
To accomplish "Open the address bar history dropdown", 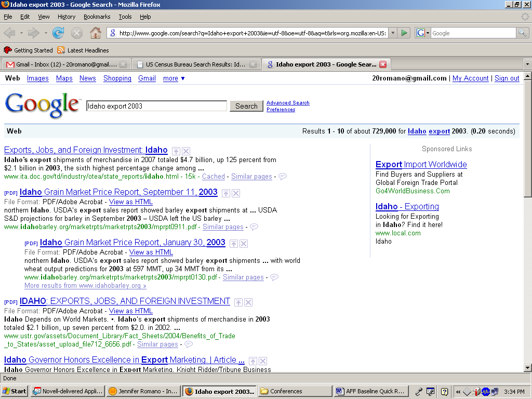I will coord(393,33).
